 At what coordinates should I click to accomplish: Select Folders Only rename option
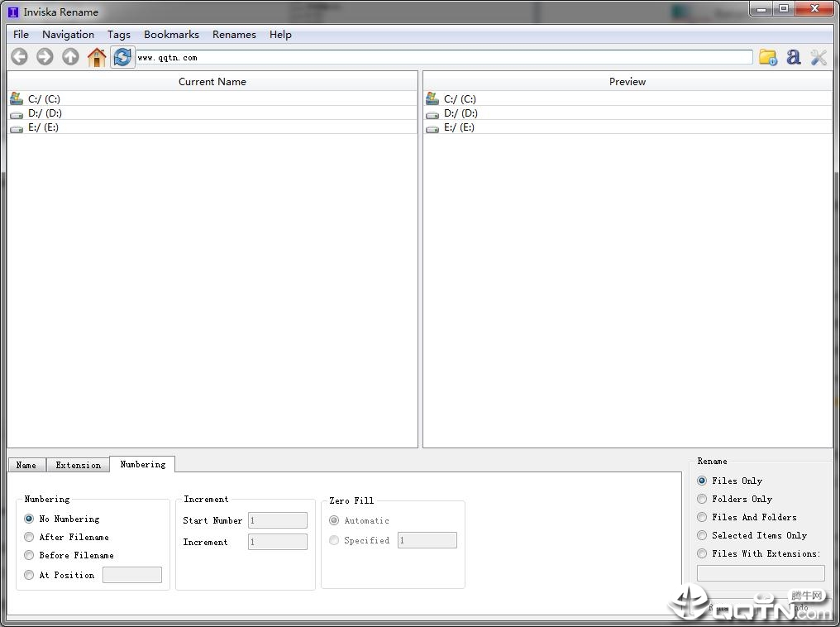(x=734, y=499)
